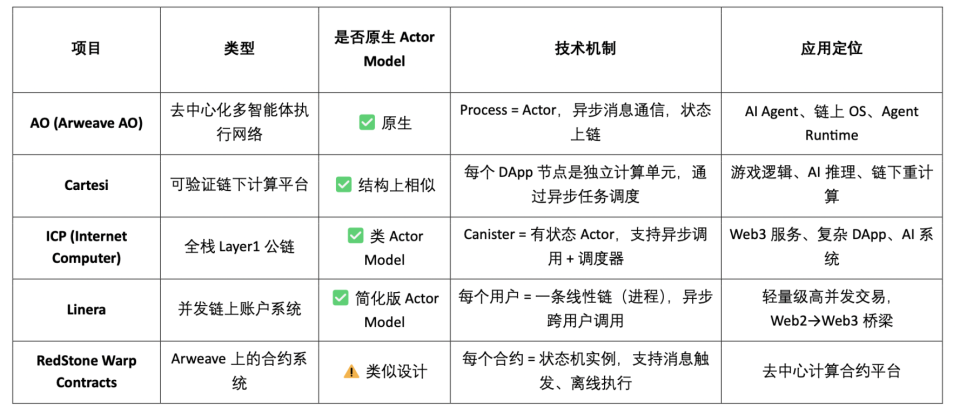Click the 是否原生 Actor Model header cell
This screenshot has height=414, width=960.
(x=384, y=48)
